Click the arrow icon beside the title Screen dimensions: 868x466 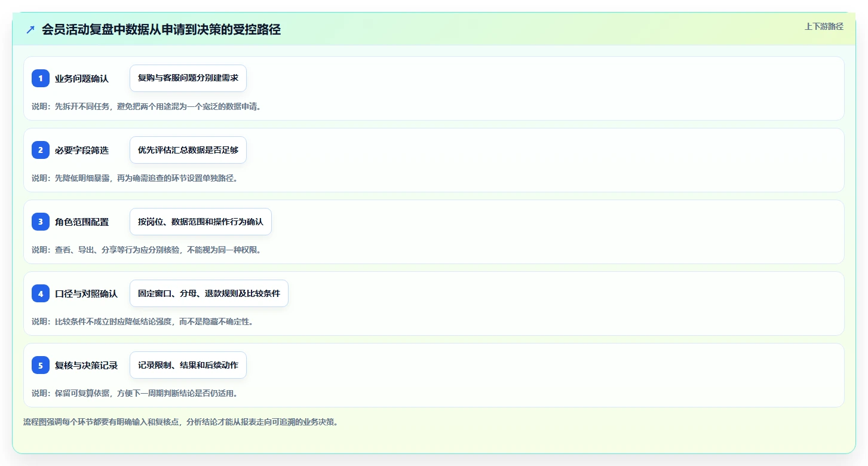(30, 29)
